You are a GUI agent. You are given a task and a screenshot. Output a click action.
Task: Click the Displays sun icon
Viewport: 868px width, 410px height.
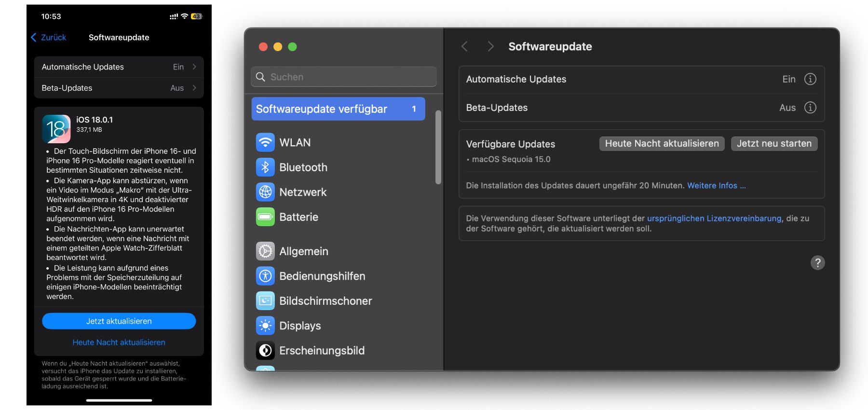tap(265, 326)
